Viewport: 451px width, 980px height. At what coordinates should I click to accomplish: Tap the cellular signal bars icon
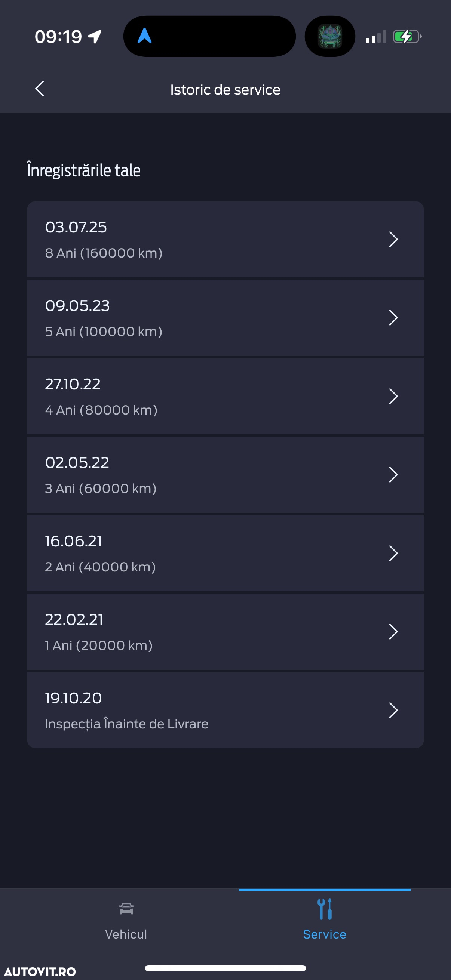(376, 37)
